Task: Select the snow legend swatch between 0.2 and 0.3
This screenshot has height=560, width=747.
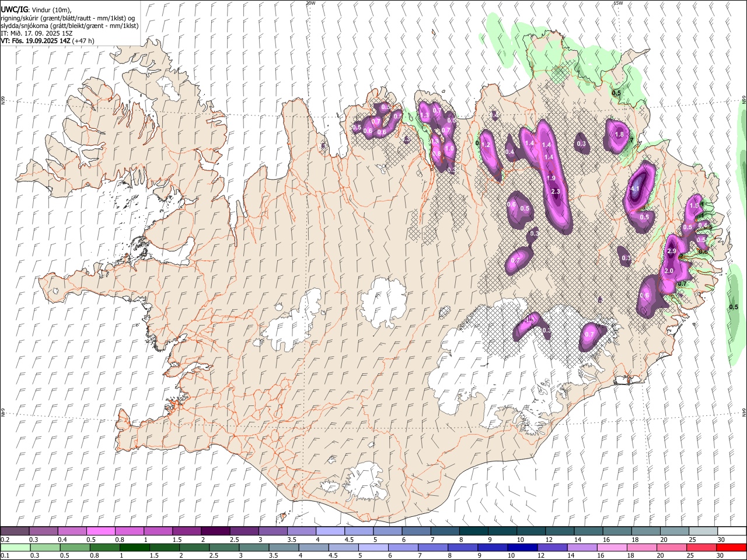Action: 15,531
